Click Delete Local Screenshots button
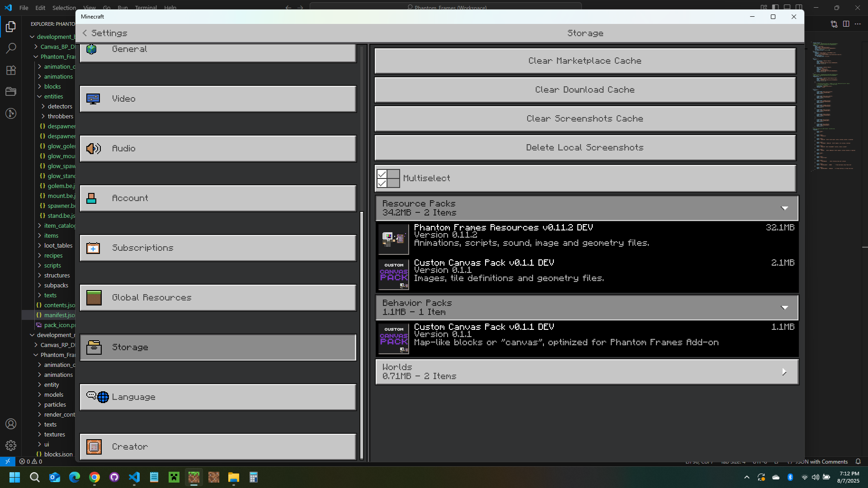Viewport: 868px width, 488px height. pos(585,148)
